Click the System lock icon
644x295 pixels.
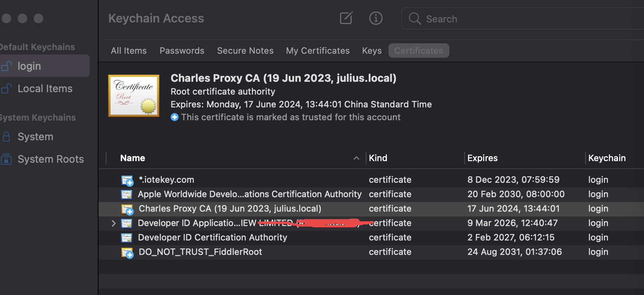click(6, 137)
